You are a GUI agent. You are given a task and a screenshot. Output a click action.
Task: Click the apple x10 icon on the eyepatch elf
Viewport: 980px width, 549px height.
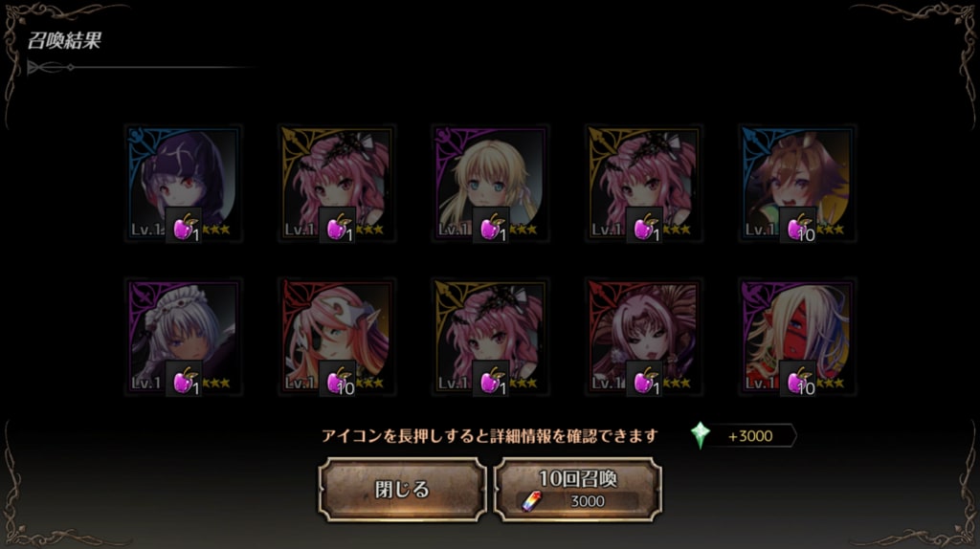[x=338, y=379]
